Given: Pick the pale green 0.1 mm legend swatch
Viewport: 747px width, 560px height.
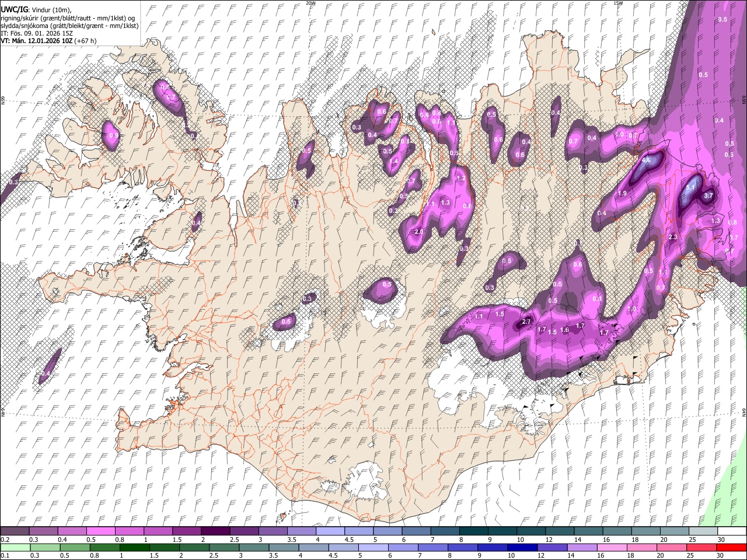Looking at the screenshot, I should click(16, 547).
